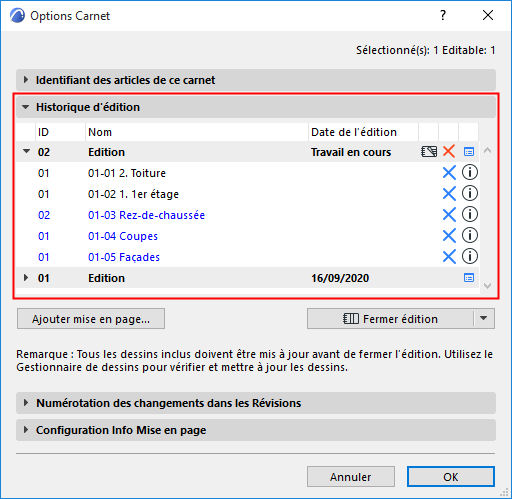Collapse the Edition 02 tree row
Viewport: 512px width, 499px height.
click(x=26, y=152)
